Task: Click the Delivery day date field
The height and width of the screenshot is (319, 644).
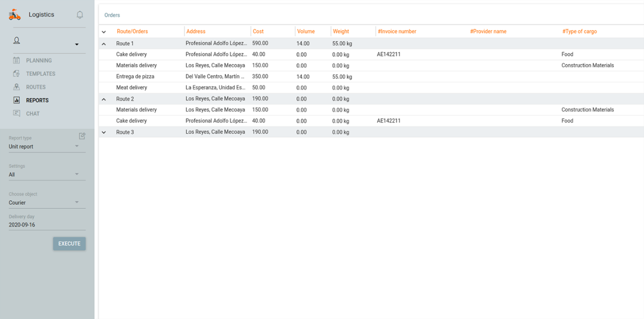Action: (x=47, y=225)
